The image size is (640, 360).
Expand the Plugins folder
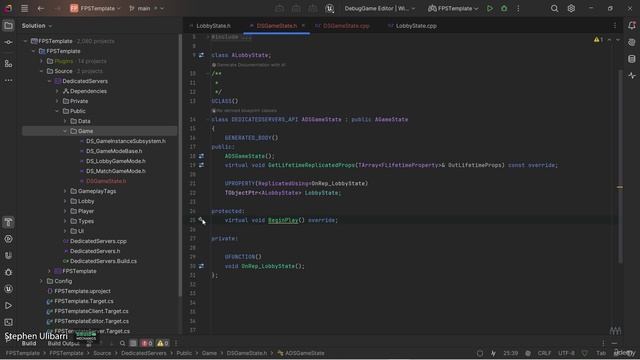click(x=41, y=61)
